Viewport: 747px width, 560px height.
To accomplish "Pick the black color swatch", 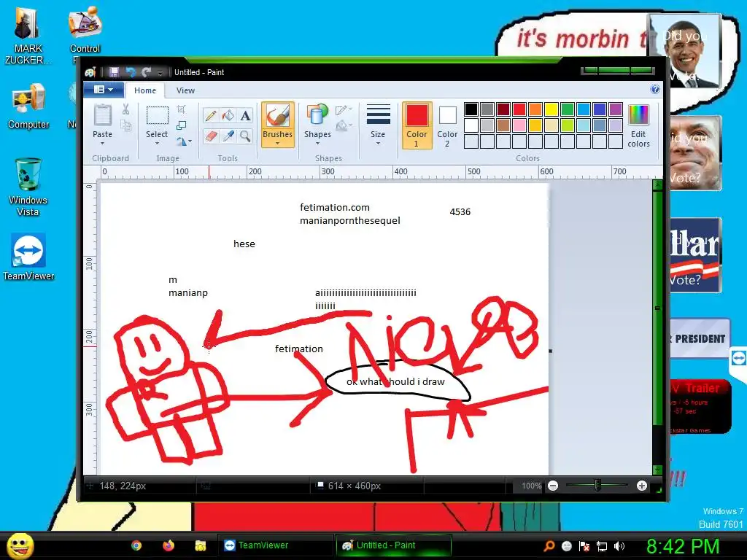I will (471, 109).
